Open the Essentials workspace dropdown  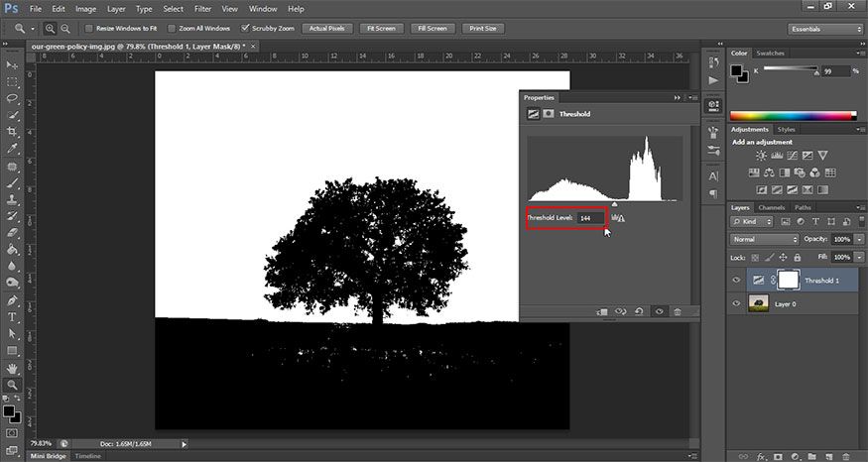825,29
